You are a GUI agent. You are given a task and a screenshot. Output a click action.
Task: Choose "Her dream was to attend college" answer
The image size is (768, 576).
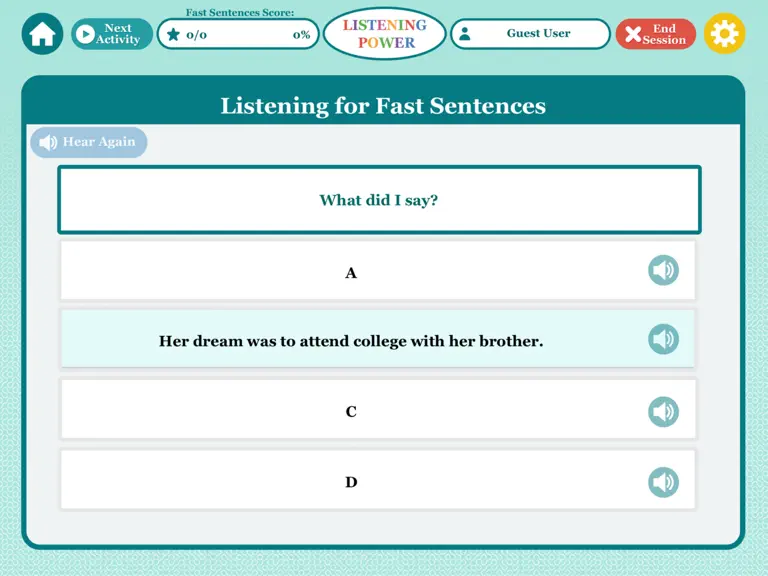coord(378,338)
